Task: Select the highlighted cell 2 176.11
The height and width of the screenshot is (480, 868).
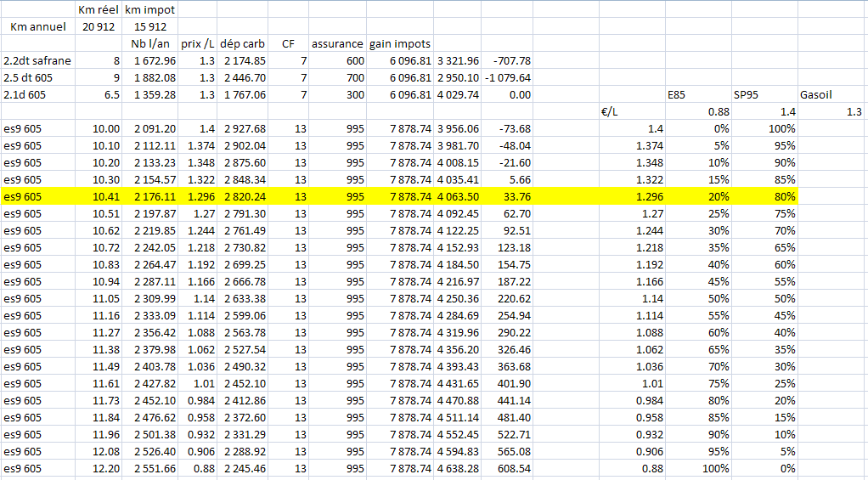Action: pyautogui.click(x=150, y=196)
